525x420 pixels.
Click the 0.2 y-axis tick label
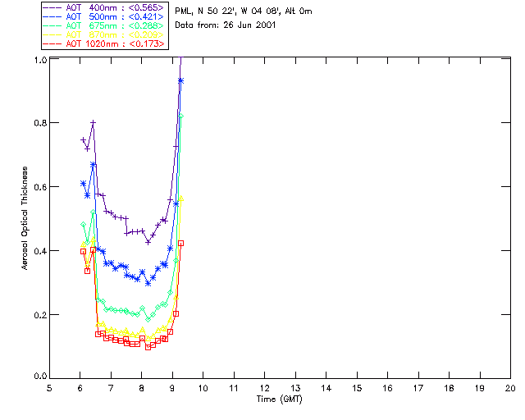(40, 315)
